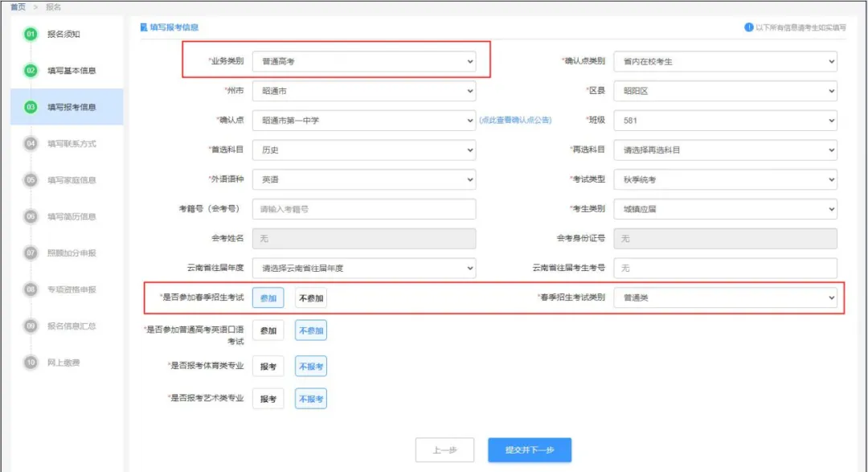Select 不参加 for 春季招生考试
This screenshot has width=868, height=472.
click(x=310, y=298)
